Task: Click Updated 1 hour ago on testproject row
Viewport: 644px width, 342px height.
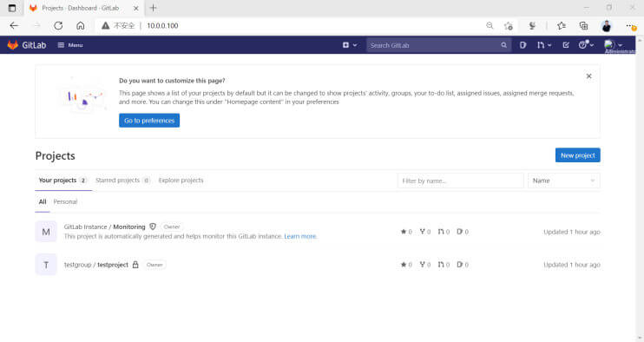Action: [572, 265]
